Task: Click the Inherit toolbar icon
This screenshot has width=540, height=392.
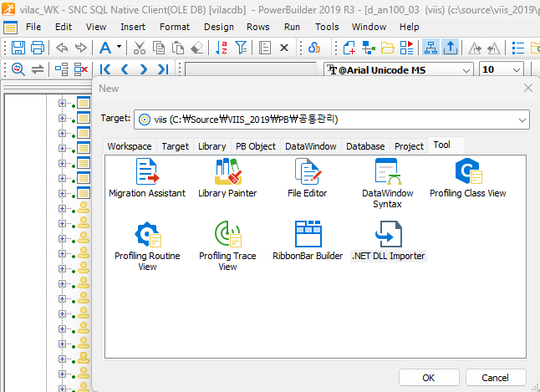Action: point(368,48)
